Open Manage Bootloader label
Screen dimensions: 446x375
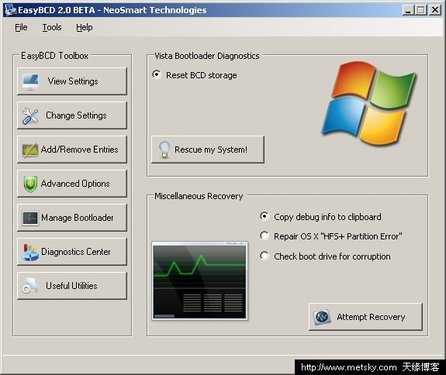pyautogui.click(x=77, y=218)
